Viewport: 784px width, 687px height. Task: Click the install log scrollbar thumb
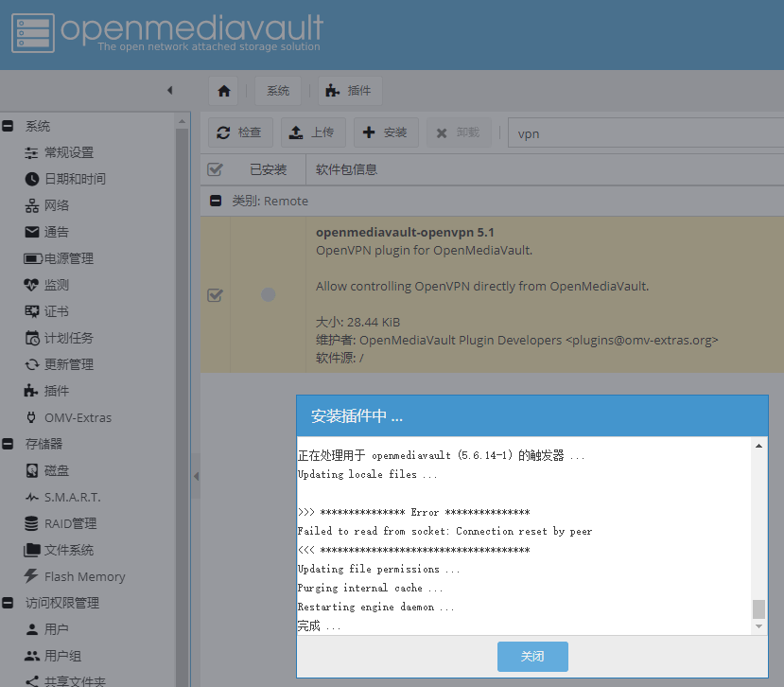coord(758,609)
